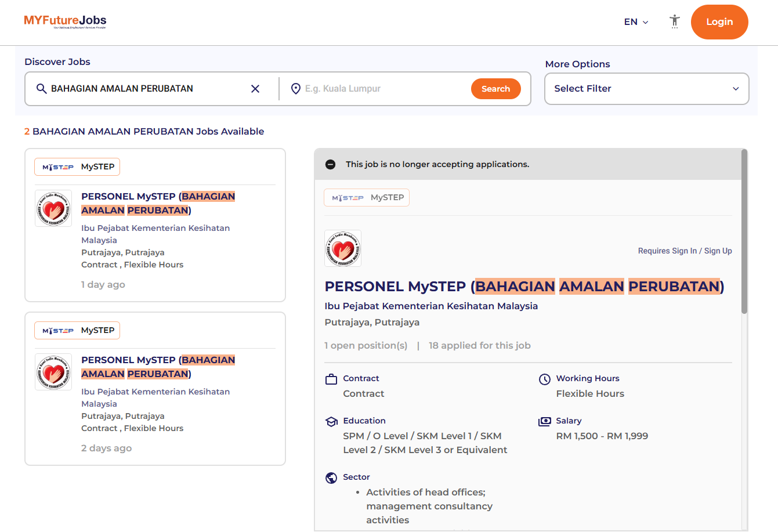Click 'Activities of head offices' sector text

coord(429,506)
